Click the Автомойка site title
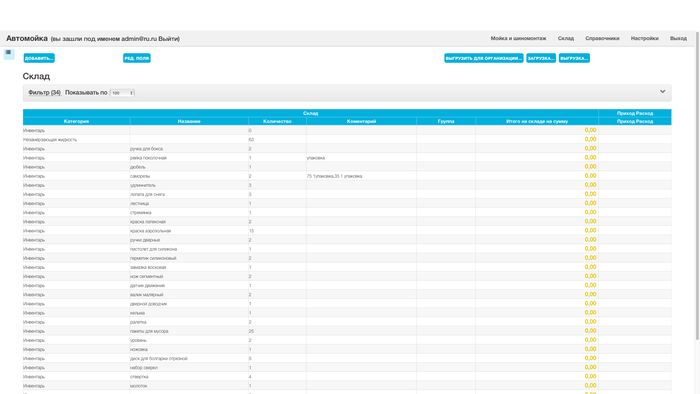The height and width of the screenshot is (394, 700). pos(27,38)
